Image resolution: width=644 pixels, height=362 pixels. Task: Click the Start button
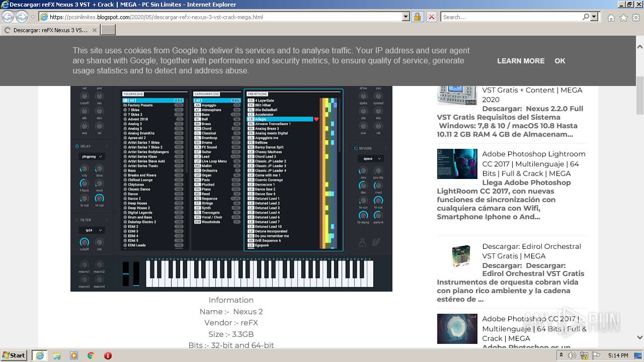(14, 355)
